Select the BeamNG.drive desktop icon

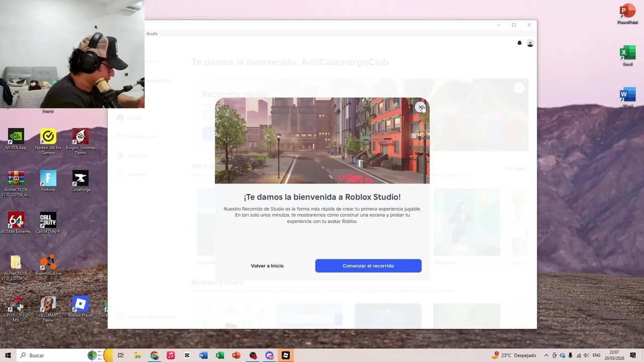click(48, 265)
